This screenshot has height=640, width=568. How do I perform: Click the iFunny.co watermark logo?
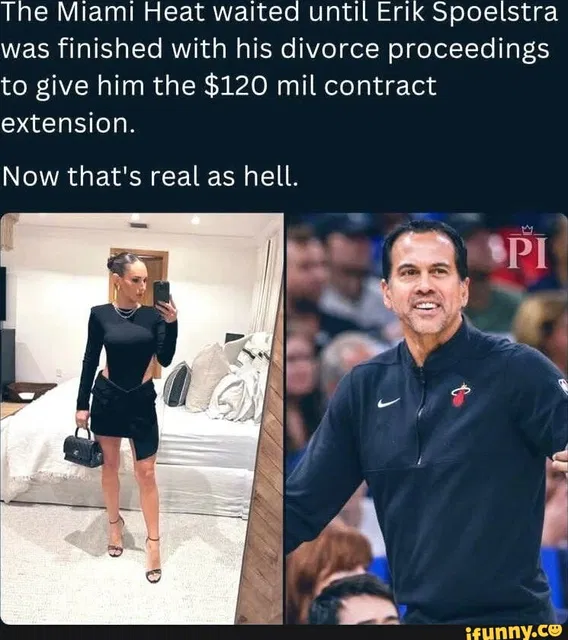coord(516,631)
